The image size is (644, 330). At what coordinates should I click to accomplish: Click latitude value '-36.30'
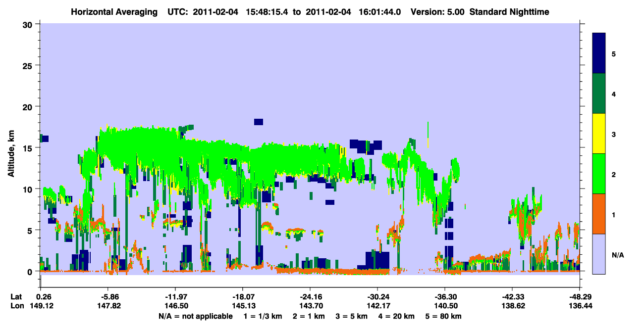(x=445, y=297)
